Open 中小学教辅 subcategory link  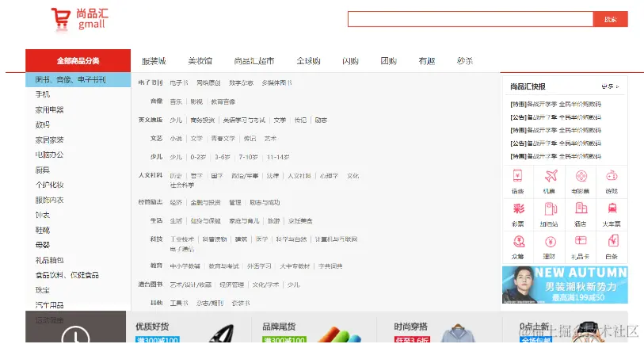pyautogui.click(x=185, y=266)
